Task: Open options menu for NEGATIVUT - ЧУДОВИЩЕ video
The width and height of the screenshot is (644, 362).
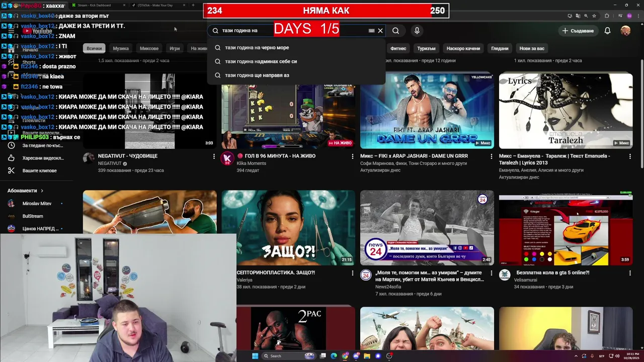Action: [214, 156]
